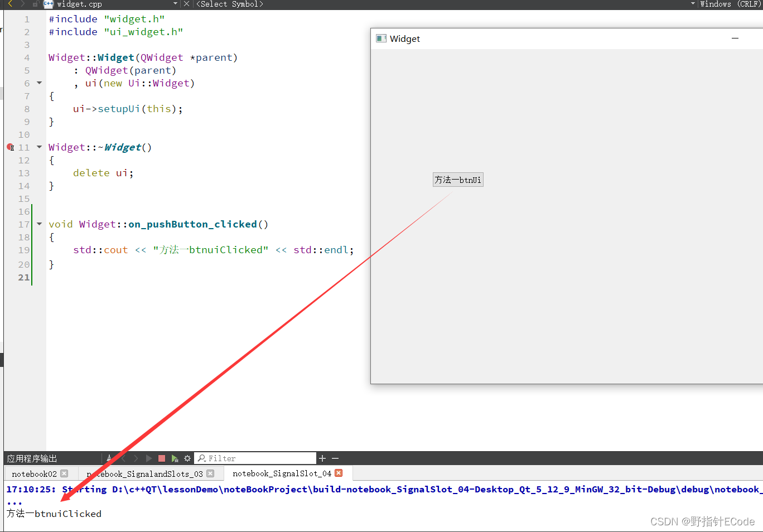The height and width of the screenshot is (532, 763).
Task: Click the code '#include "widget.h"'
Action: (107, 19)
